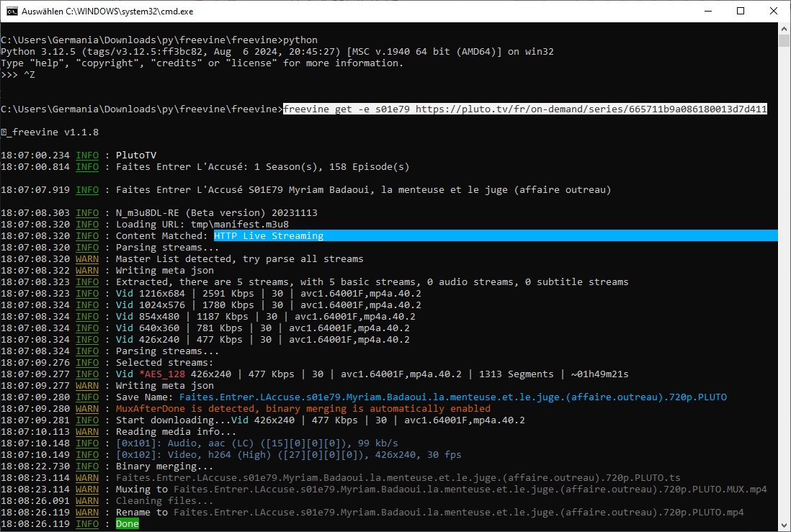Click the INFO tag at 18:07:07.919
The width and height of the screenshot is (791, 532).
pyautogui.click(x=87, y=190)
